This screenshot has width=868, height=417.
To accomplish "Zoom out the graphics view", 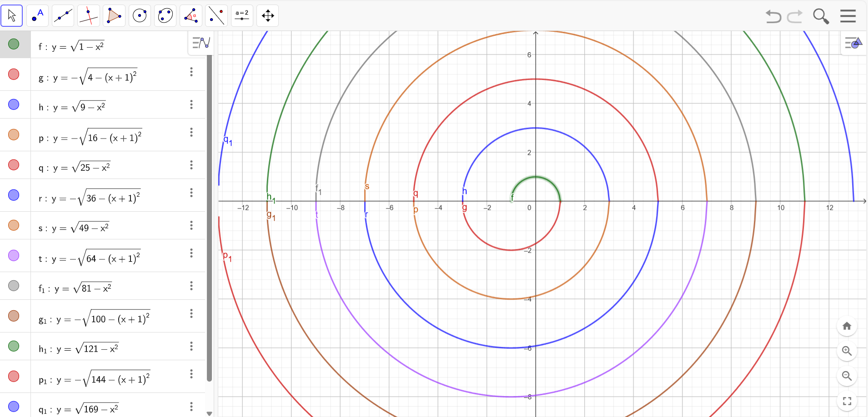I will click(847, 376).
